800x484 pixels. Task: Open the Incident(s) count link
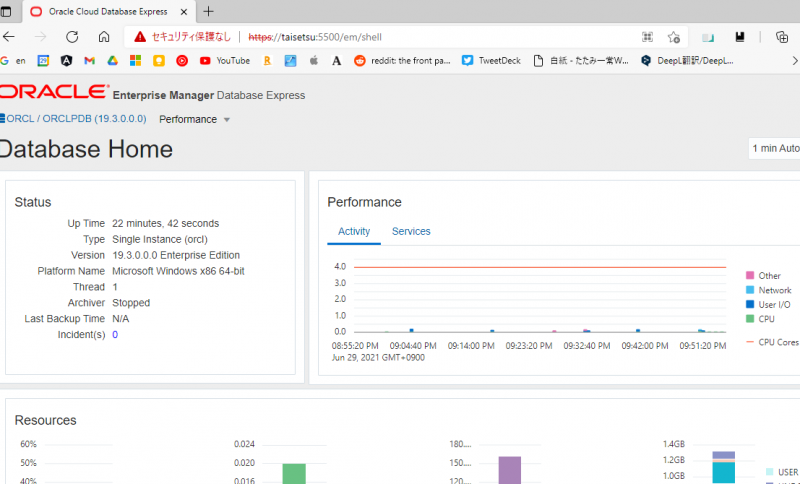[115, 335]
